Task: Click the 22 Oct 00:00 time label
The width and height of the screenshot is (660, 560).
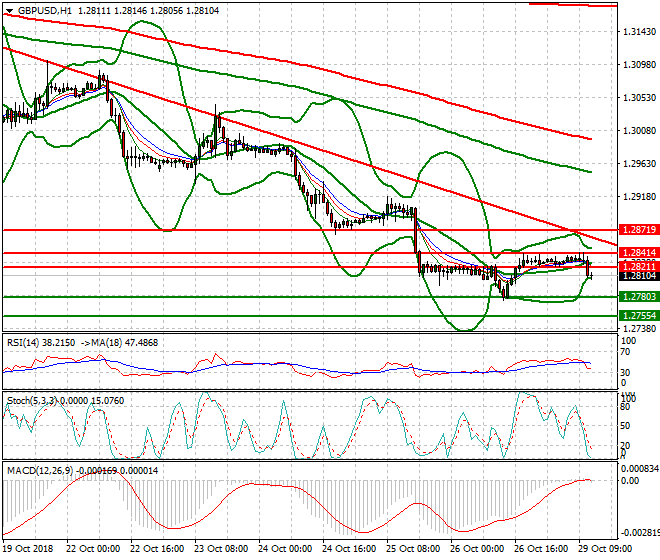Action: 93,549
